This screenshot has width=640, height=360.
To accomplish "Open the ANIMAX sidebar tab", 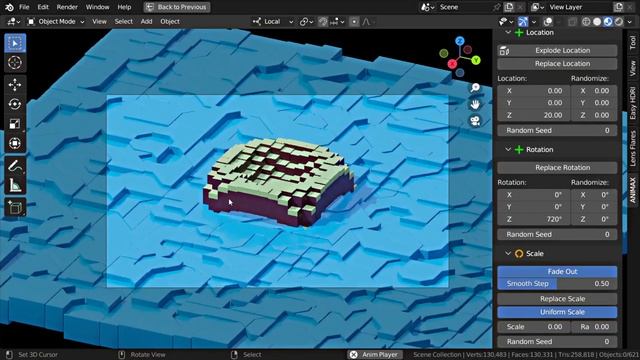I will point(633,190).
